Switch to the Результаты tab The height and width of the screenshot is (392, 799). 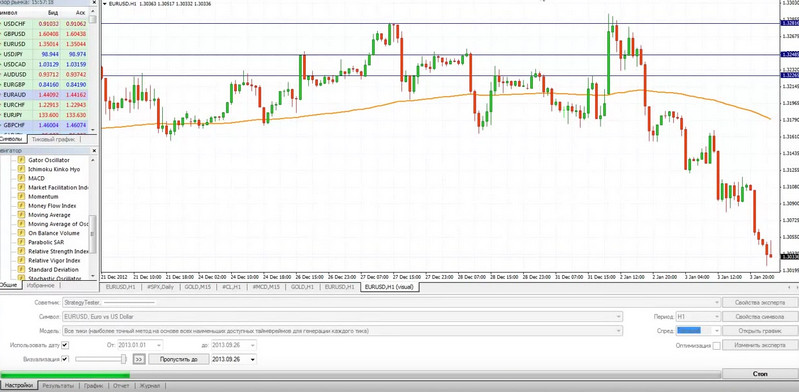[59, 386]
